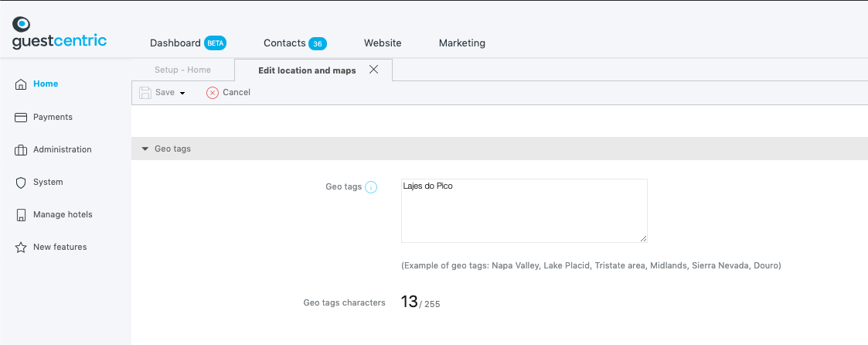This screenshot has width=868, height=345.
Task: Select the Payments credit card icon
Action: [x=21, y=118]
